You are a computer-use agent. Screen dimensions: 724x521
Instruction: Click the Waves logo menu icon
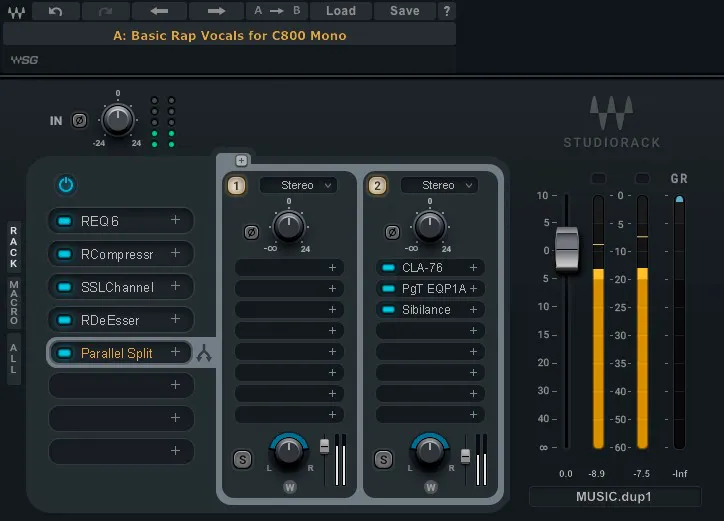point(17,11)
